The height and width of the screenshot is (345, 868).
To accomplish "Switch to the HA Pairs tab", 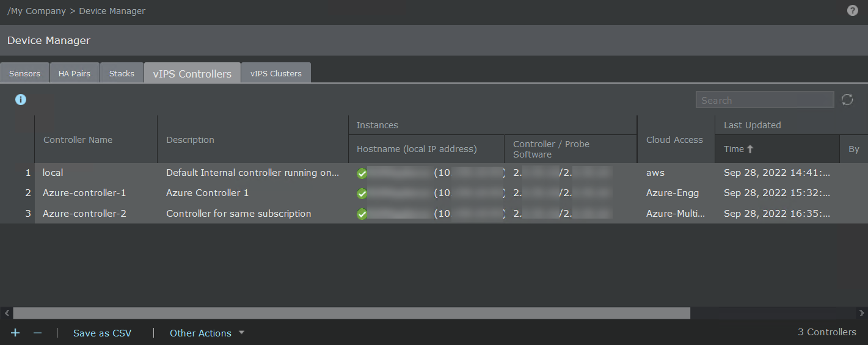I will pos(75,73).
